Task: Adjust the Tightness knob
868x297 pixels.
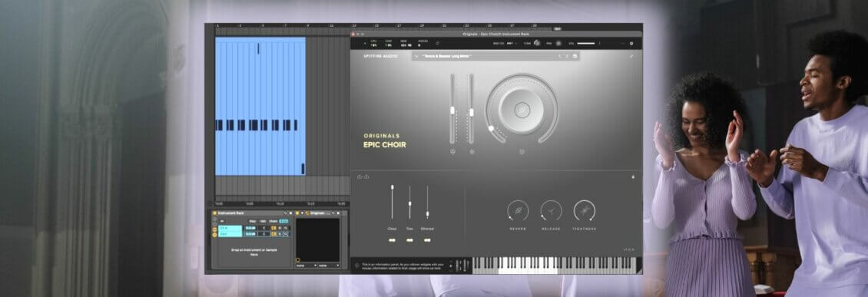Action: coord(584,211)
